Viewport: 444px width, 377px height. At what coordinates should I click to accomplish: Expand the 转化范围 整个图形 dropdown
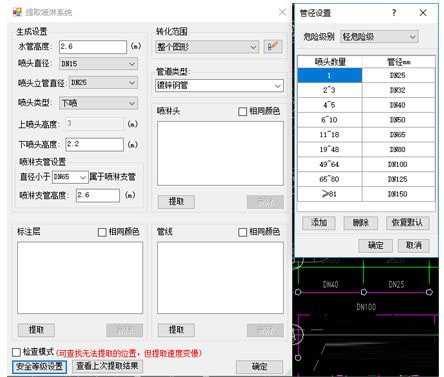[x=207, y=47]
